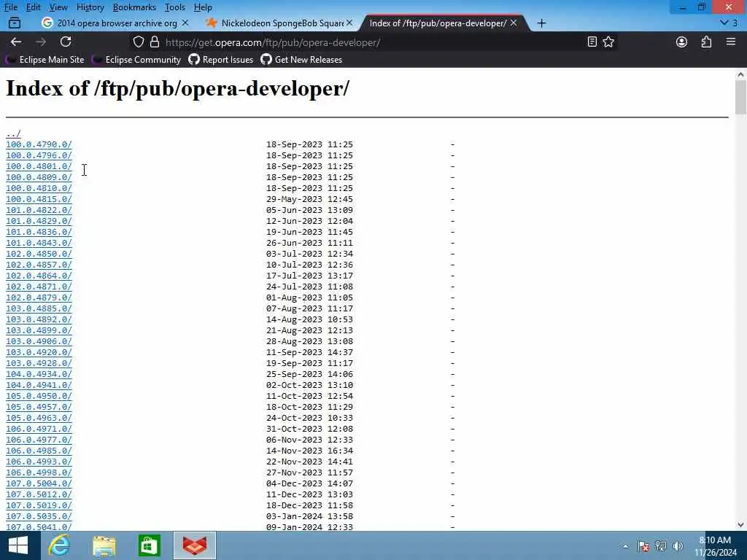This screenshot has height=560, width=747.
Task: Close the Nickelodeon SpongeBob tab
Action: [x=349, y=23]
